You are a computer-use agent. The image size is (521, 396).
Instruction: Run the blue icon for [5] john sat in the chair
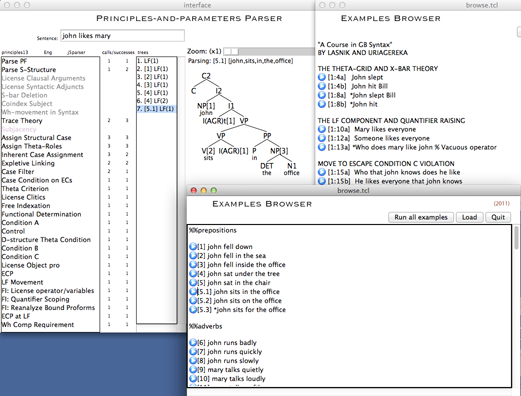tap(193, 283)
